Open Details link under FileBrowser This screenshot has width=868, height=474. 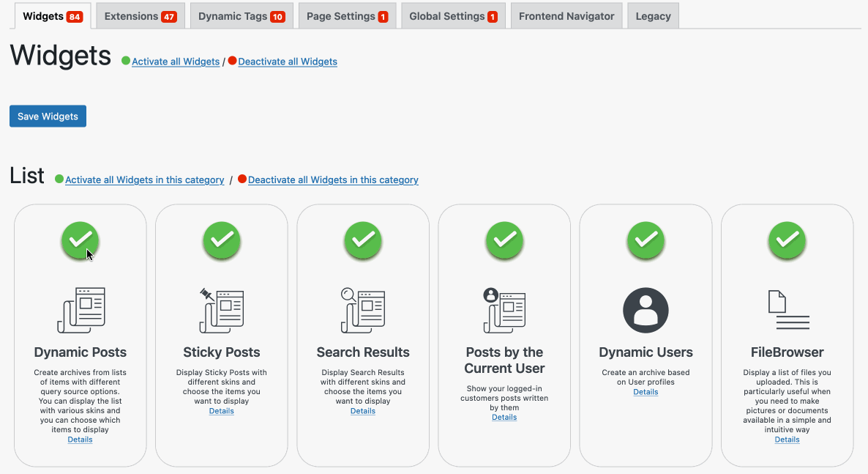[787, 440]
